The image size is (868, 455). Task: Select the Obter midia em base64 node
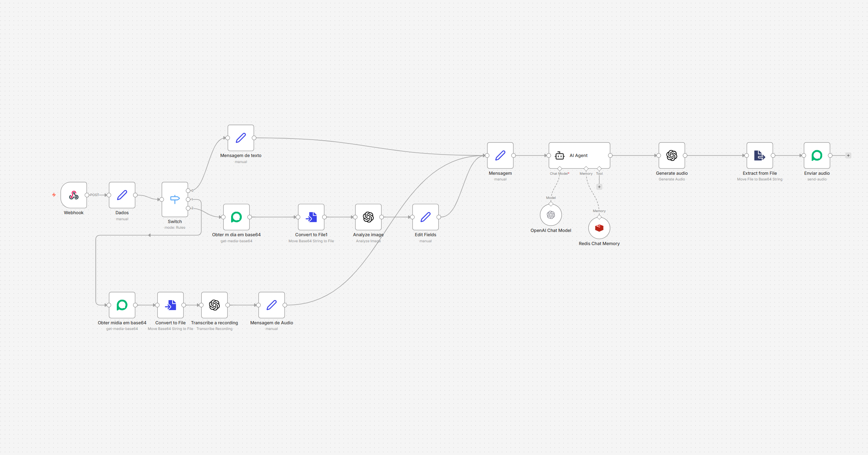pyautogui.click(x=122, y=305)
